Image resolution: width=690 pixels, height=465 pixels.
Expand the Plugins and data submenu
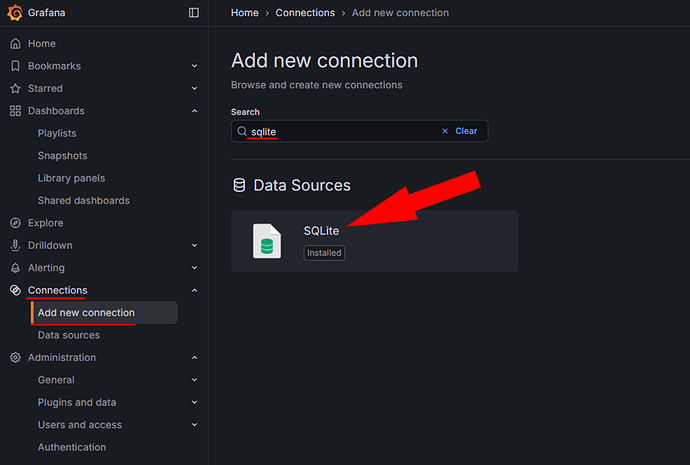coord(195,403)
